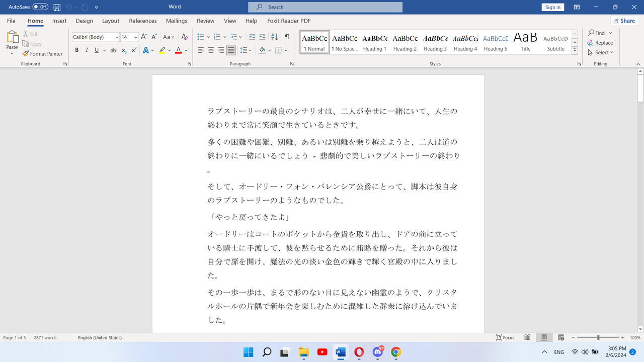
Task: Expand the Paste options arrow
Action: pos(12,53)
